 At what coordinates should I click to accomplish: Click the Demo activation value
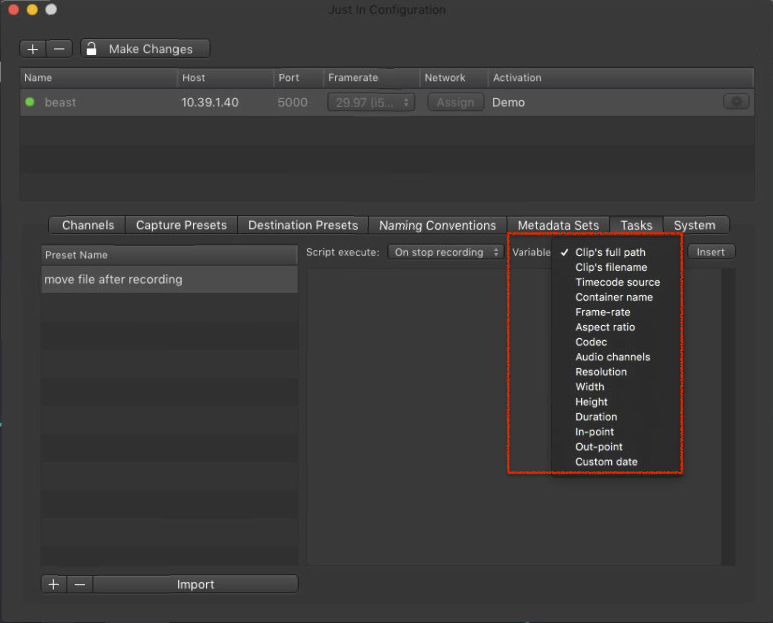click(x=508, y=103)
